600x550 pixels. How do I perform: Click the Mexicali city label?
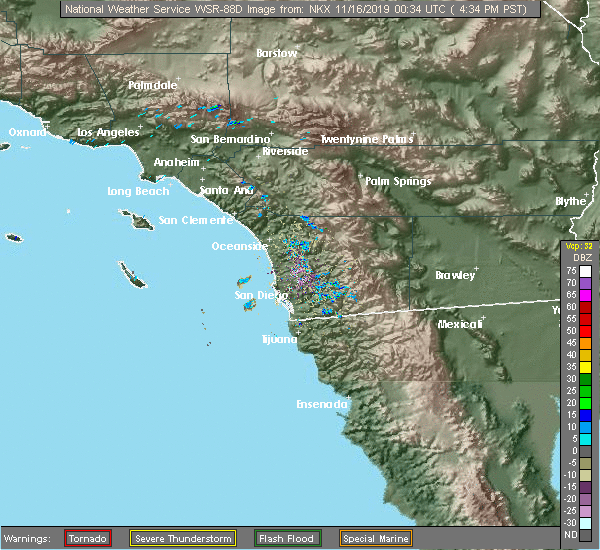(460, 325)
